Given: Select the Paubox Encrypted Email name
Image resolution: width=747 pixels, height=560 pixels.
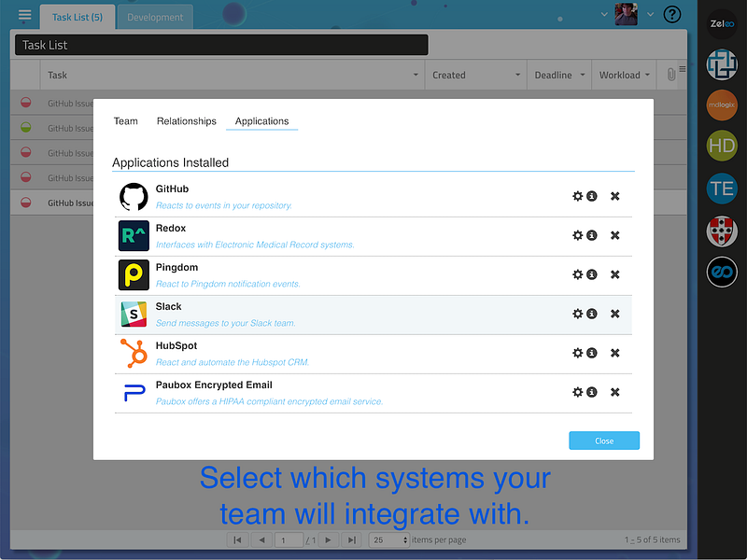Looking at the screenshot, I should 214,385.
